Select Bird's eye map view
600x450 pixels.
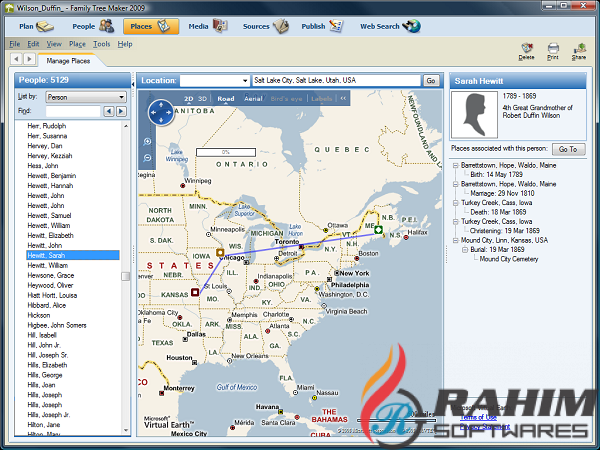286,99
